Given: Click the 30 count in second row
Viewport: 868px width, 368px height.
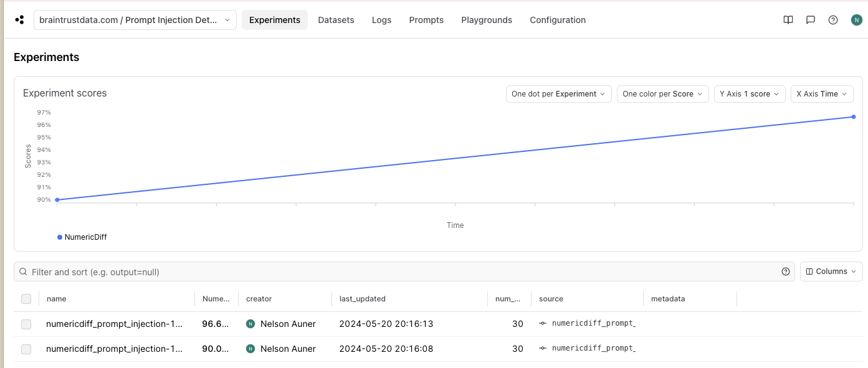Looking at the screenshot, I should coord(518,349).
